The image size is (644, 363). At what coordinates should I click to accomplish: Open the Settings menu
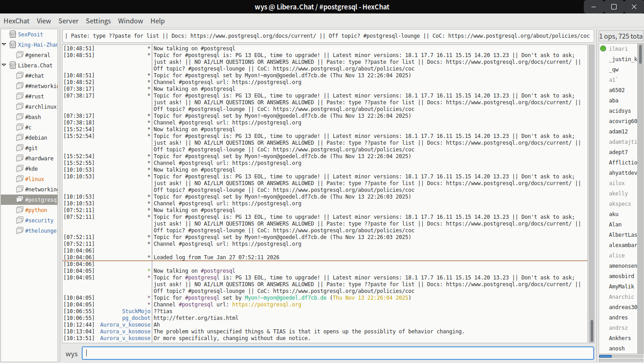coord(98,21)
